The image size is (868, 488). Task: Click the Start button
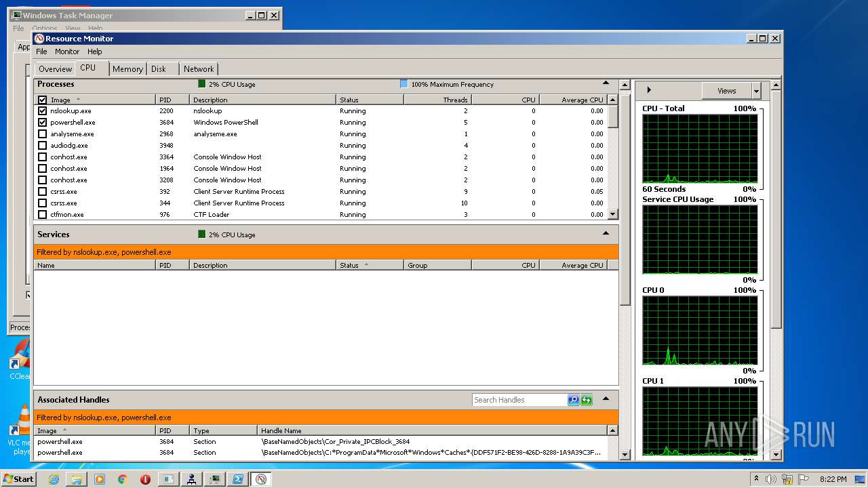(x=18, y=479)
